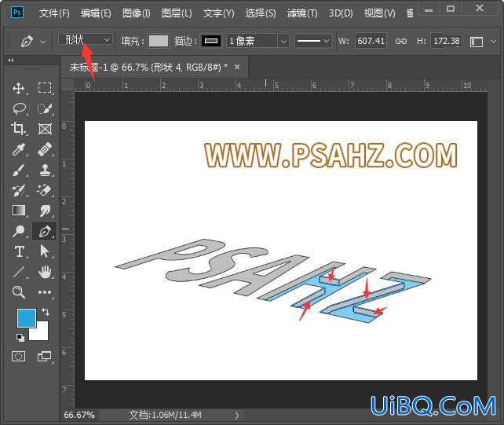Viewport: 504px width, 425px height.
Task: Click the 文档:1.06M/11.4M status text
Action: pyautogui.click(x=165, y=415)
